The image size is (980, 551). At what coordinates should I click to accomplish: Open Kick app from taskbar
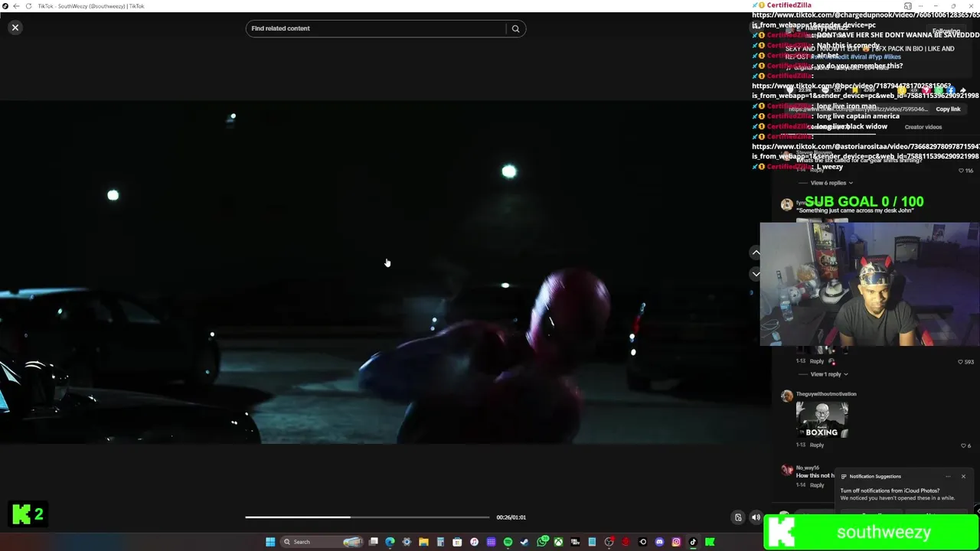click(x=710, y=542)
